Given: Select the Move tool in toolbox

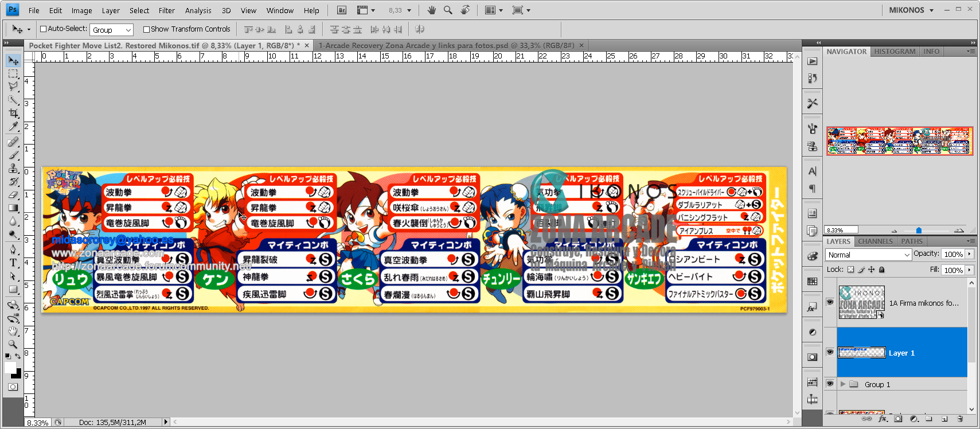Looking at the screenshot, I should coord(13,61).
